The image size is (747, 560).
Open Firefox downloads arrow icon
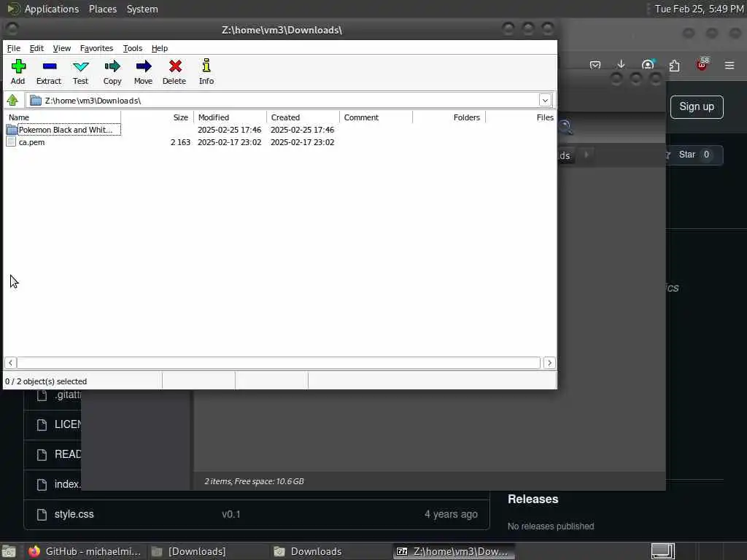coord(621,65)
